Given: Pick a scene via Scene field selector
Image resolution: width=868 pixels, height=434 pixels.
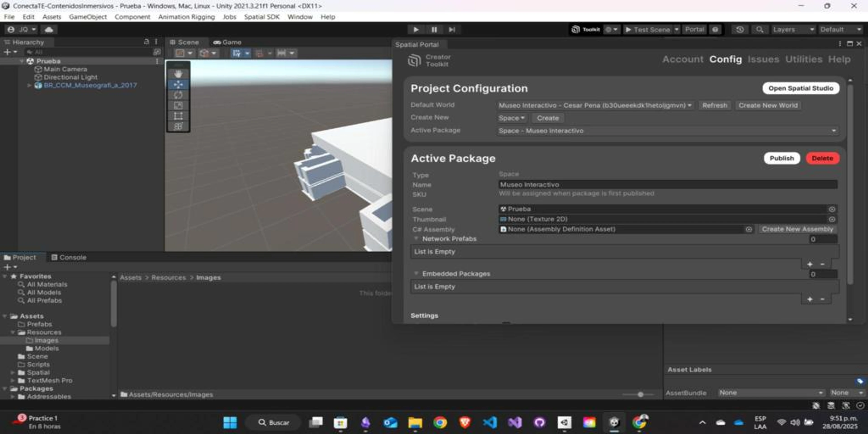Looking at the screenshot, I should 832,209.
